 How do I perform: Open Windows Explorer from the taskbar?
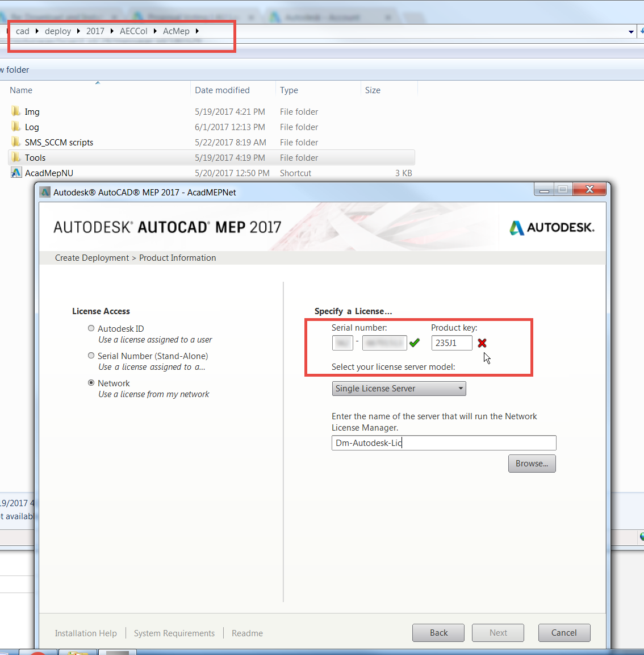point(78,652)
